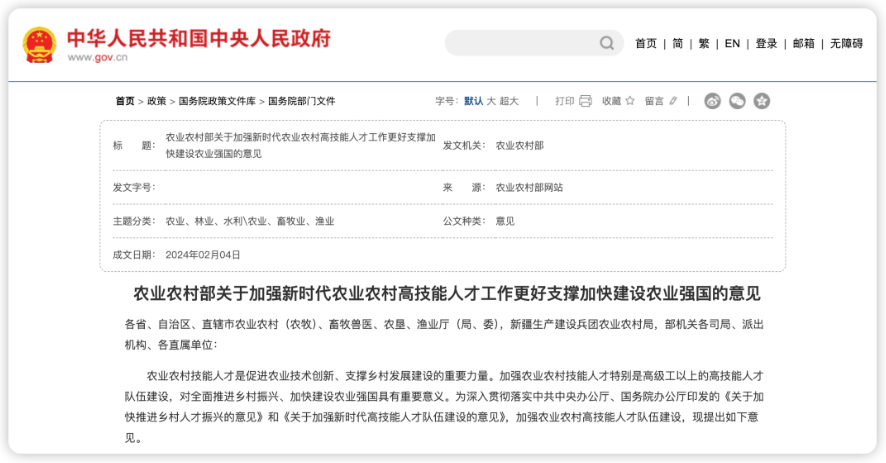Set font size to 大
Viewport: 886px width, 463px height.
click(491, 101)
